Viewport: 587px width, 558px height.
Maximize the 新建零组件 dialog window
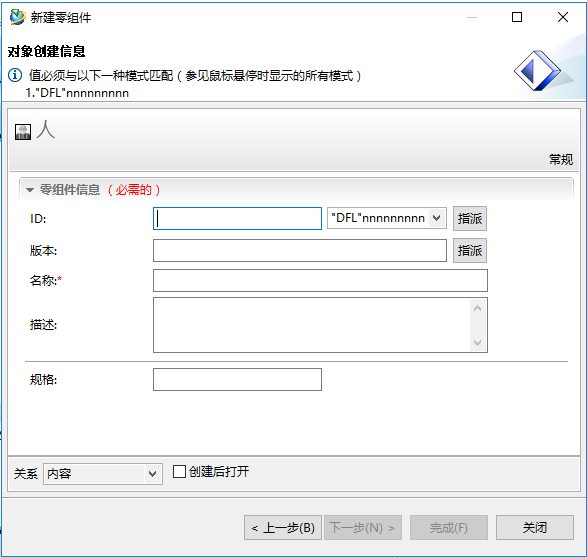[x=517, y=17]
